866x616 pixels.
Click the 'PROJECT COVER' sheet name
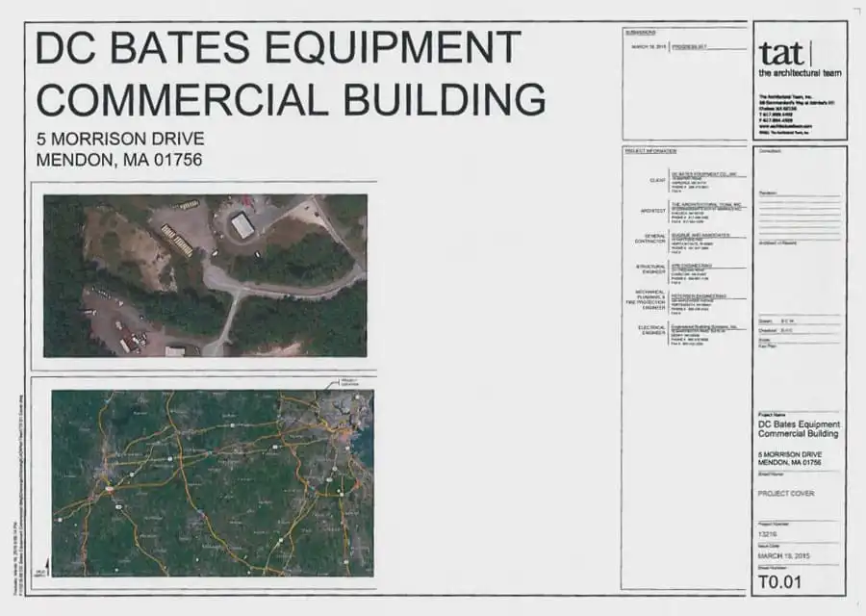pyautogui.click(x=786, y=494)
